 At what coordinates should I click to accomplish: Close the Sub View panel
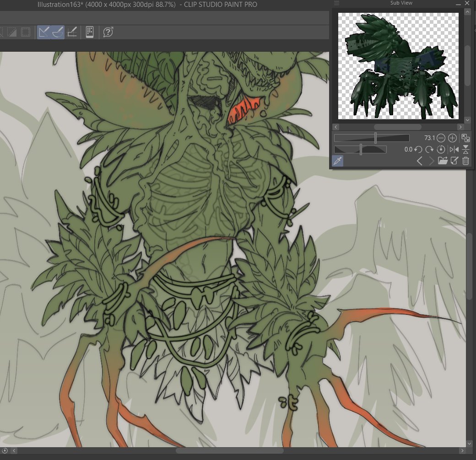[467, 3]
